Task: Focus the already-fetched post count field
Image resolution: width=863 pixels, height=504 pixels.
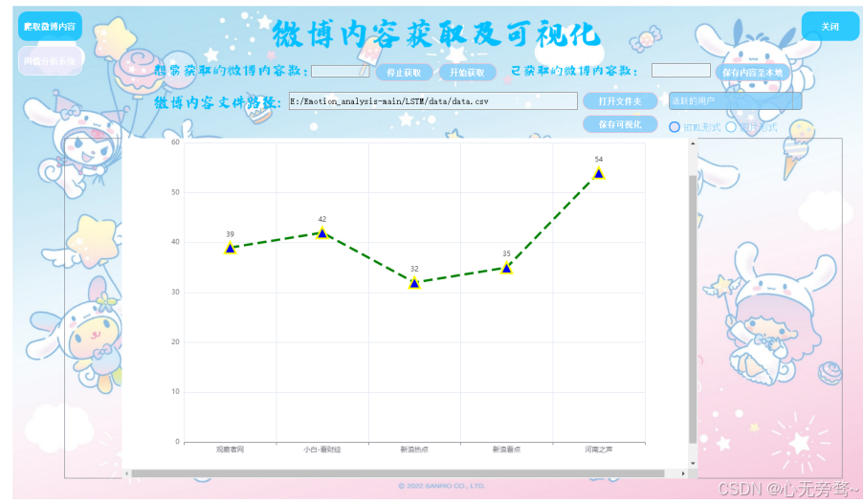Action: click(681, 70)
